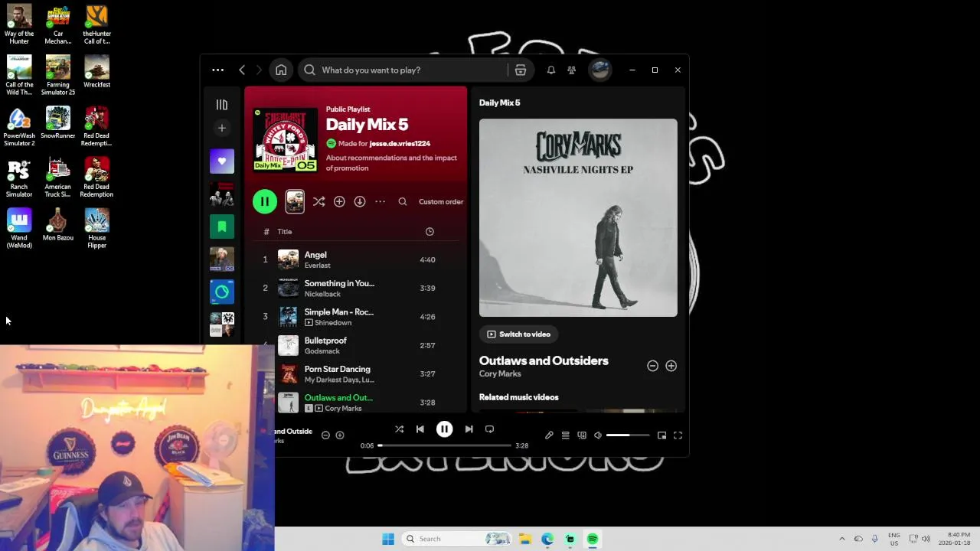980x551 pixels.
Task: Focus the What do you want to play search box
Action: click(x=402, y=70)
